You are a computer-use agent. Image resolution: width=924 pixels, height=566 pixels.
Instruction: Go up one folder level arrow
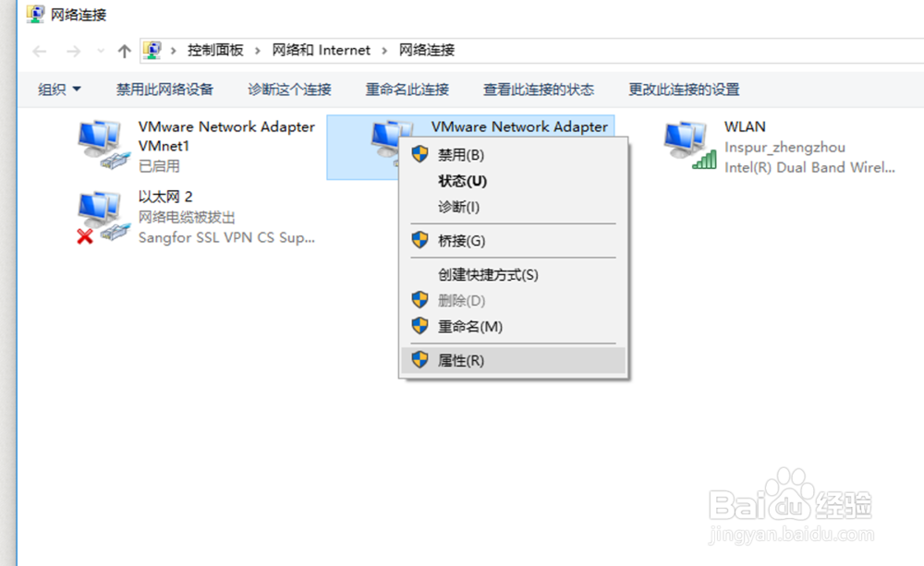[124, 51]
